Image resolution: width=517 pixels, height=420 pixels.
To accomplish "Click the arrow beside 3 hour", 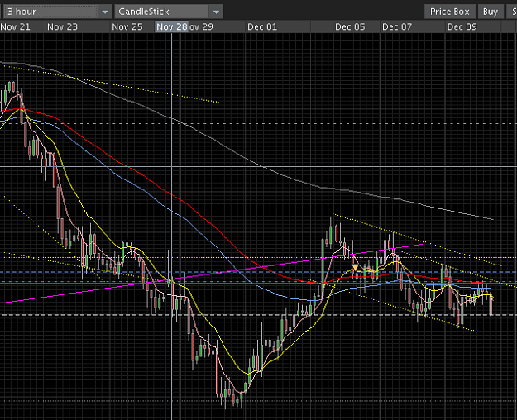I will click(105, 12).
